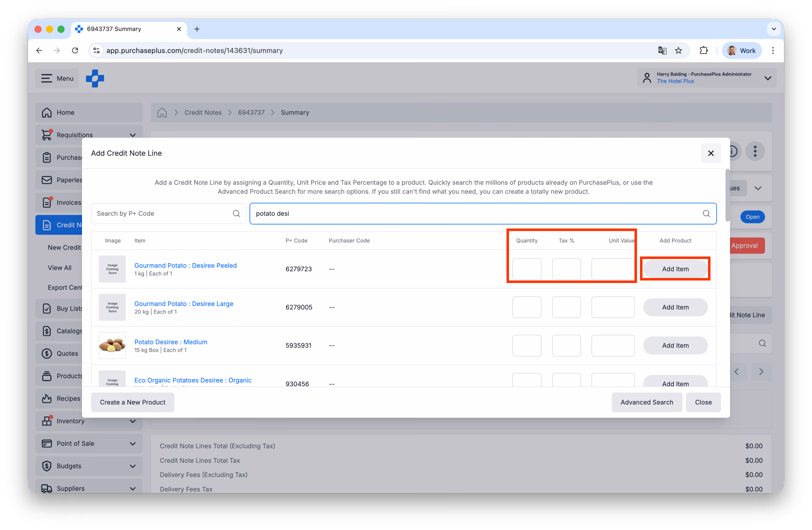Click the Work profile button

coord(742,50)
